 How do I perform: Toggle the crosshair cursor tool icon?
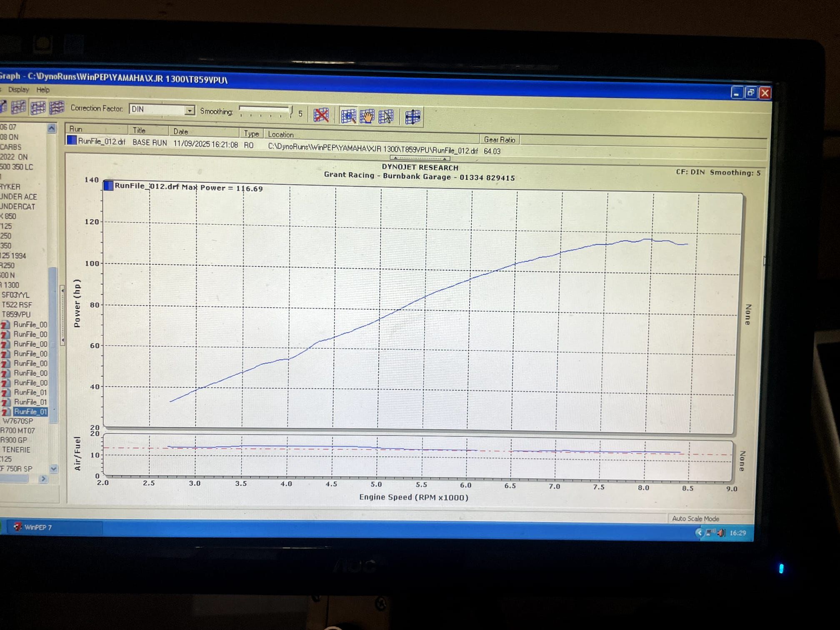coord(412,117)
